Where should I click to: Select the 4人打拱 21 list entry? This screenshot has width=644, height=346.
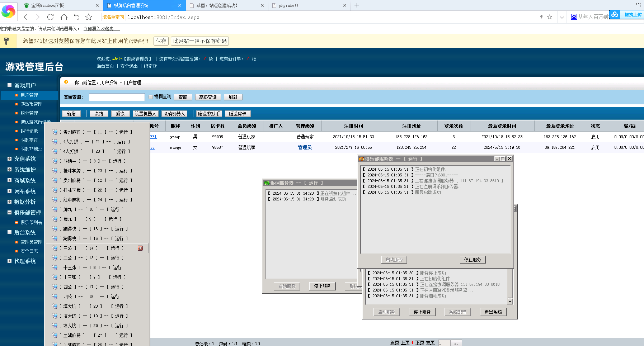click(97, 142)
